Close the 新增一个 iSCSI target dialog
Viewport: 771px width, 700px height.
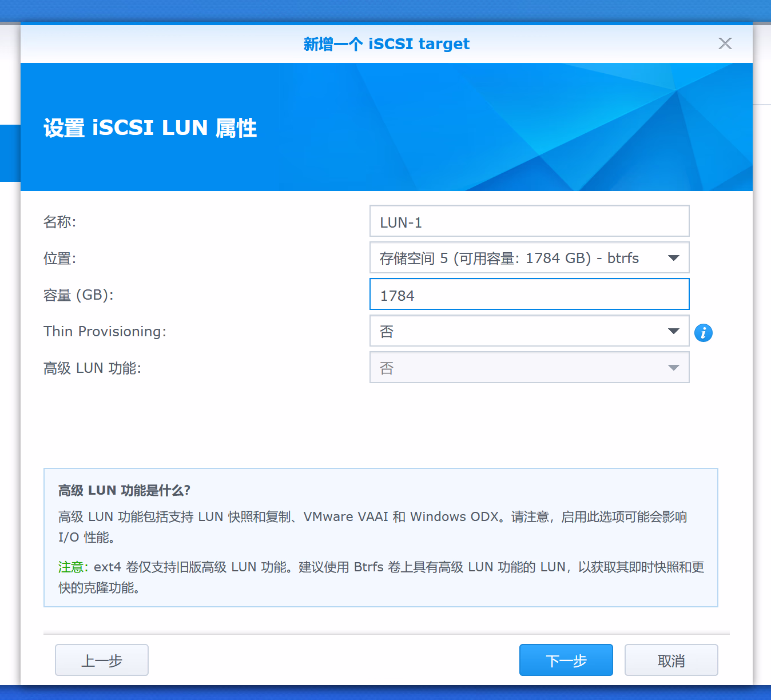725,43
